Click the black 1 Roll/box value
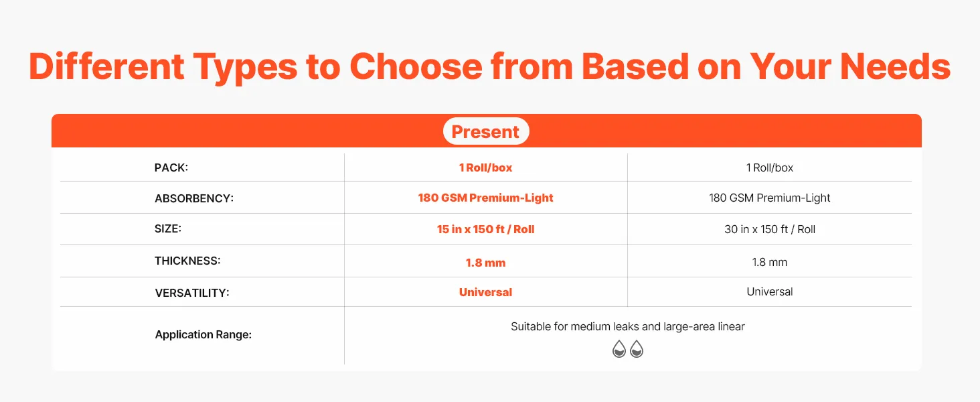Image resolution: width=980 pixels, height=402 pixels. 770,167
